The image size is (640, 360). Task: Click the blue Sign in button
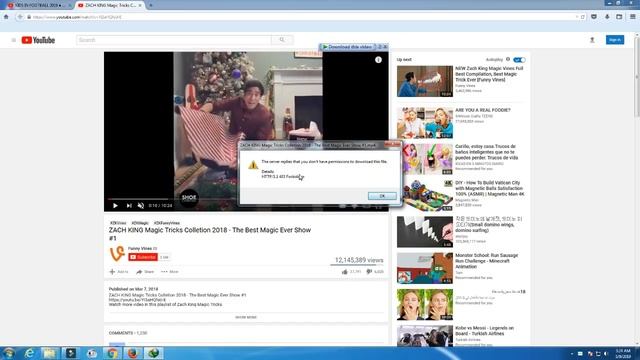tap(615, 40)
